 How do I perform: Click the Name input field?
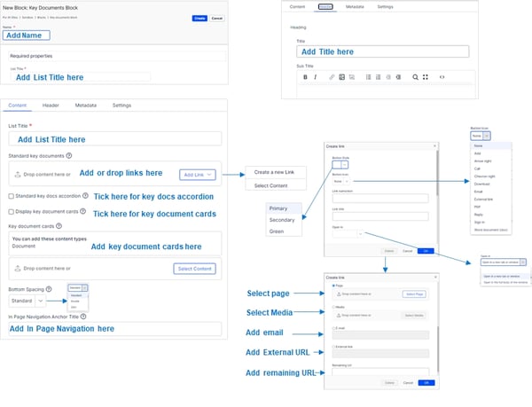tap(26, 35)
